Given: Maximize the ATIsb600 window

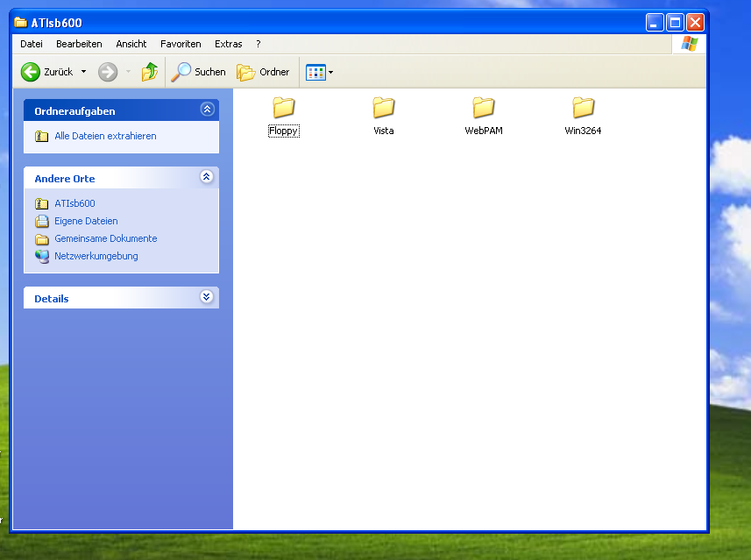Looking at the screenshot, I should coord(675,23).
